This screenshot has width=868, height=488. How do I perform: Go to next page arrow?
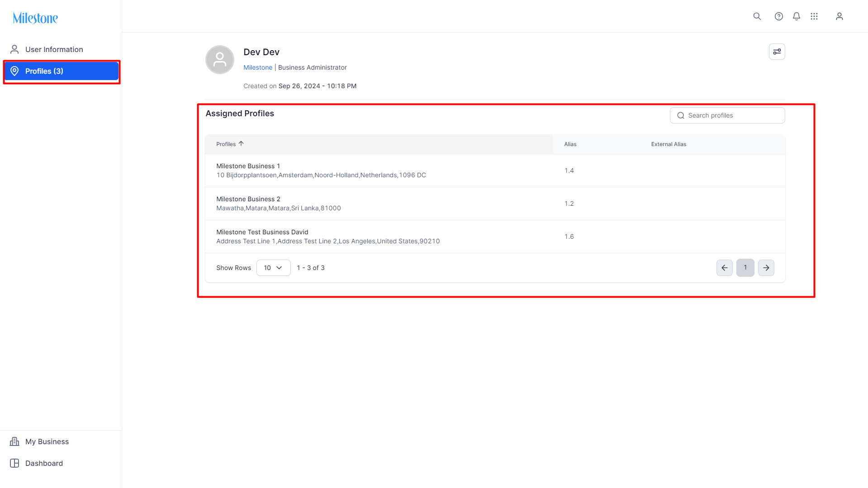point(766,268)
